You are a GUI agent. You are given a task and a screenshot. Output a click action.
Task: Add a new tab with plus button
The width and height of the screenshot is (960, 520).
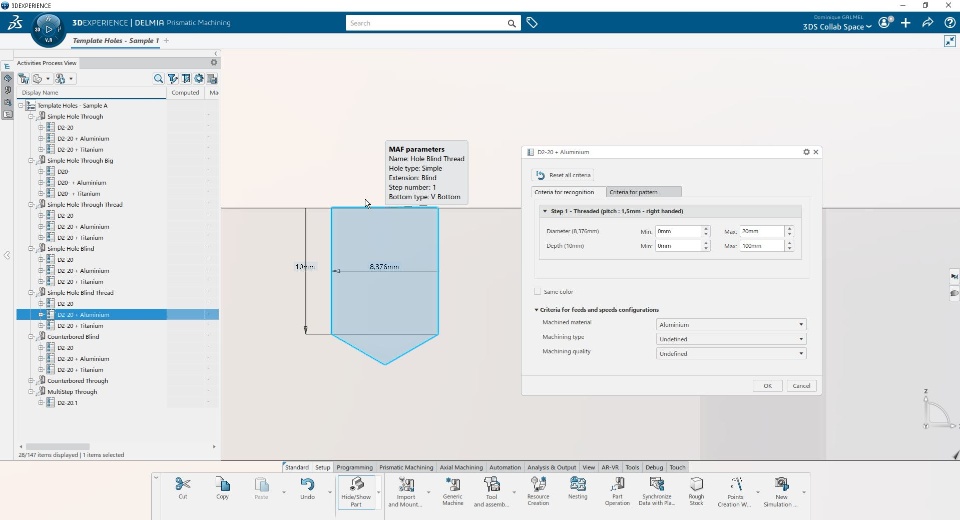point(167,40)
